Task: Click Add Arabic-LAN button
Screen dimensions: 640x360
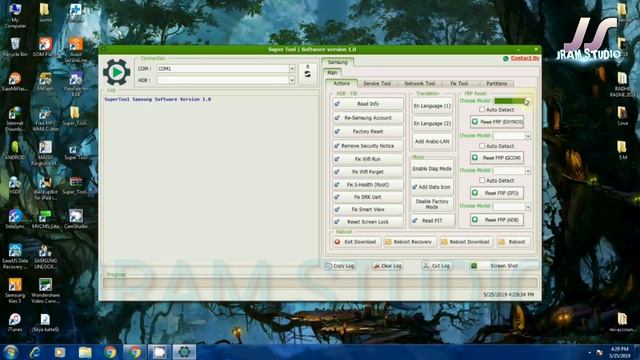Action: tap(432, 141)
